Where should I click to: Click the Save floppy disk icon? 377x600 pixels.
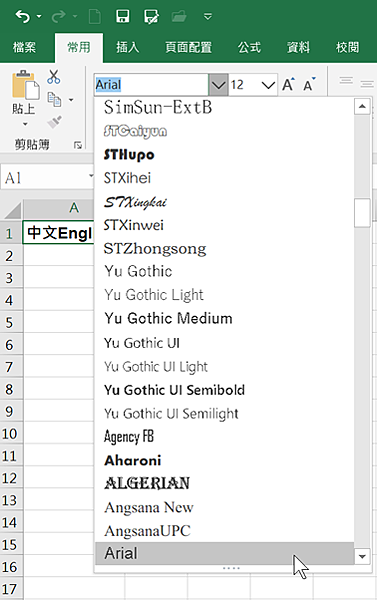[x=122, y=16]
